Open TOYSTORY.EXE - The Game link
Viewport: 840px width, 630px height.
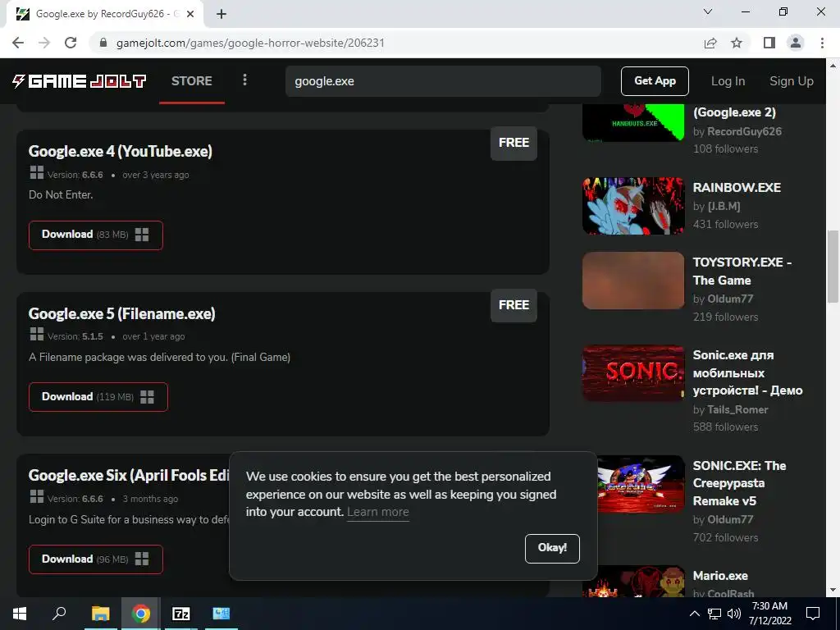coord(742,271)
